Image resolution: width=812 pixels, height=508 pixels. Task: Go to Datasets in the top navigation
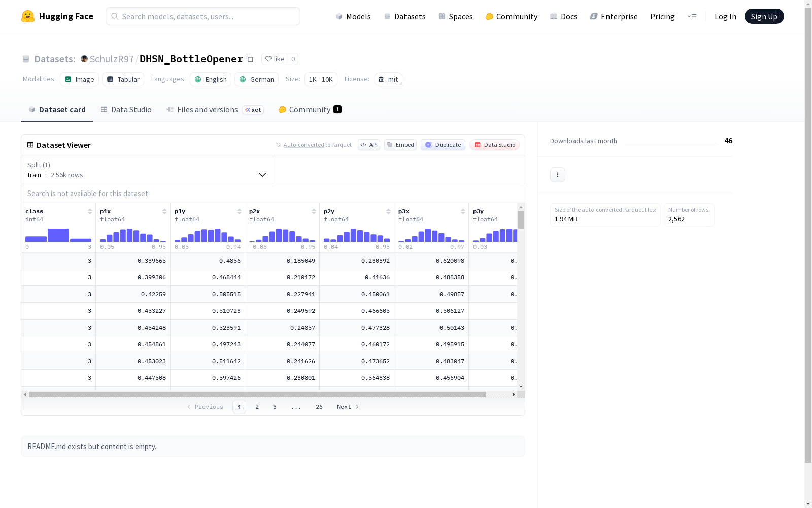click(404, 16)
